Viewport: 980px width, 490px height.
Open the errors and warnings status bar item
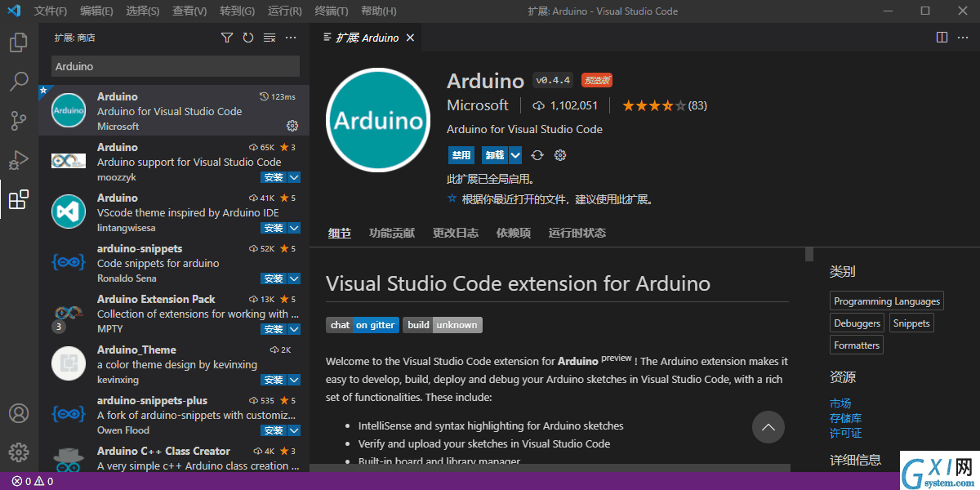[33, 481]
